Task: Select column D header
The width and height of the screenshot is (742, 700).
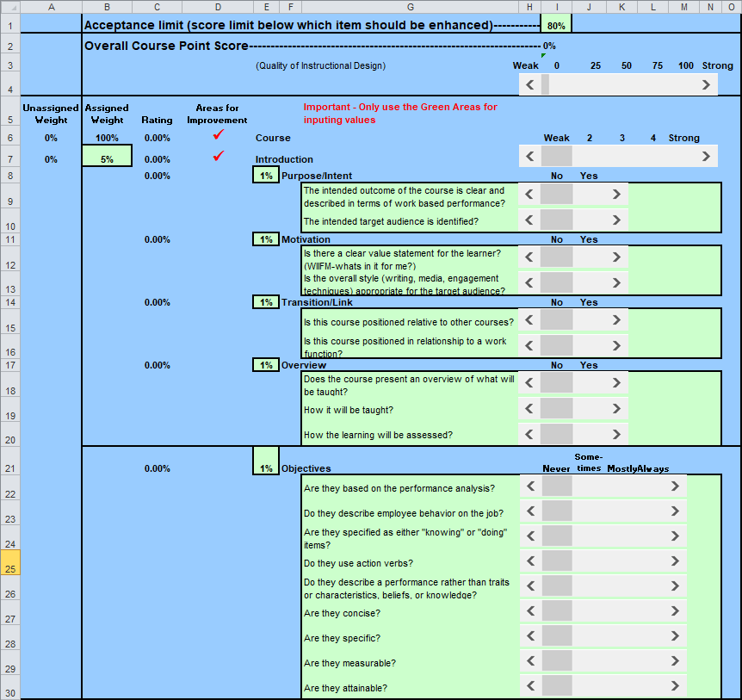Action: (218, 7)
